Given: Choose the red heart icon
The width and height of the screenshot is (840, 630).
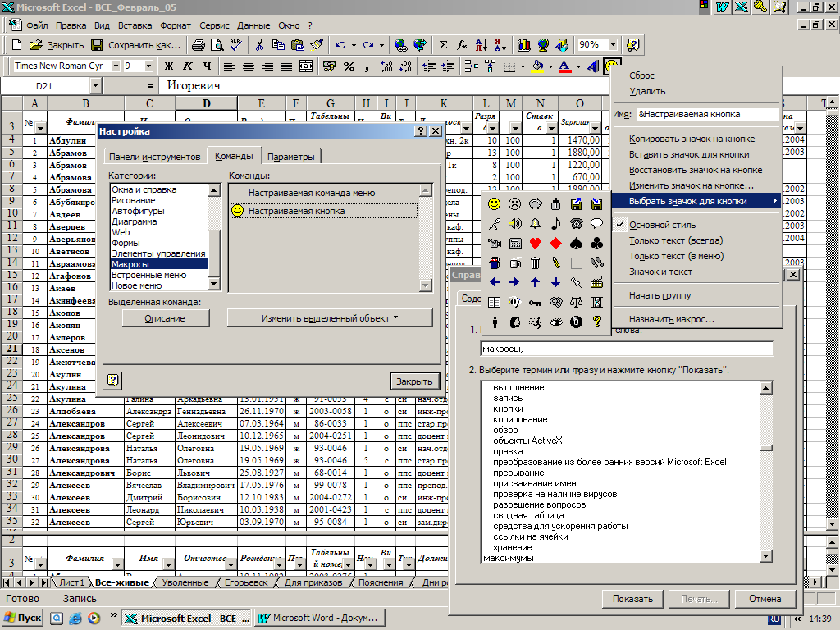Looking at the screenshot, I should coord(535,243).
